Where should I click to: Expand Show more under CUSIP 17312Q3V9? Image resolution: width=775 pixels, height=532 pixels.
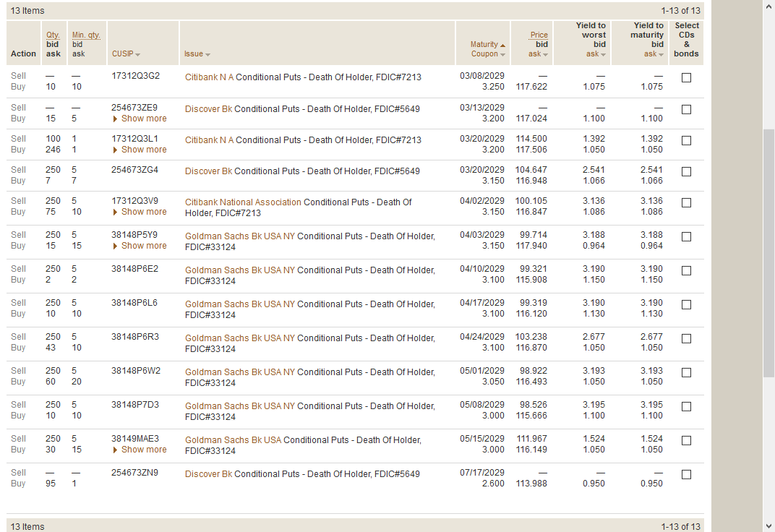point(140,212)
